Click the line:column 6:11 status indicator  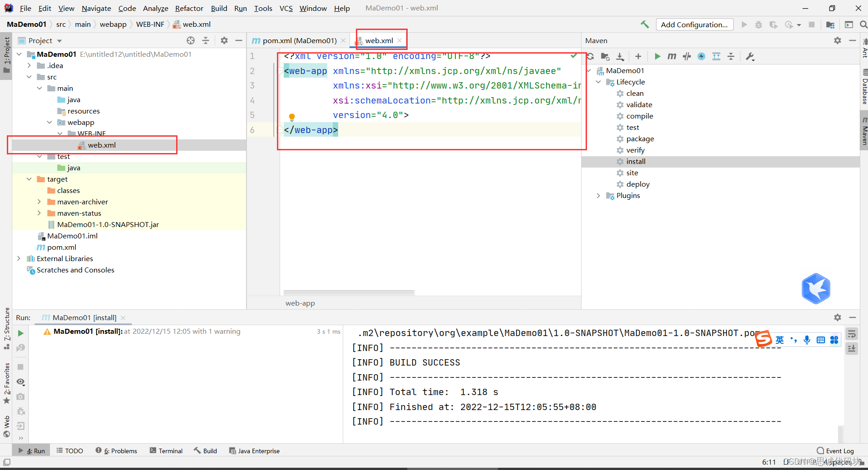click(769, 462)
